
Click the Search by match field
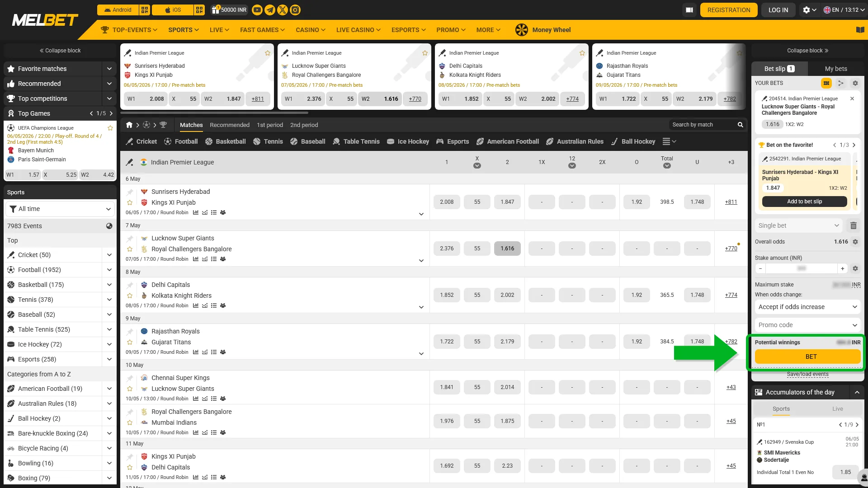pos(703,125)
